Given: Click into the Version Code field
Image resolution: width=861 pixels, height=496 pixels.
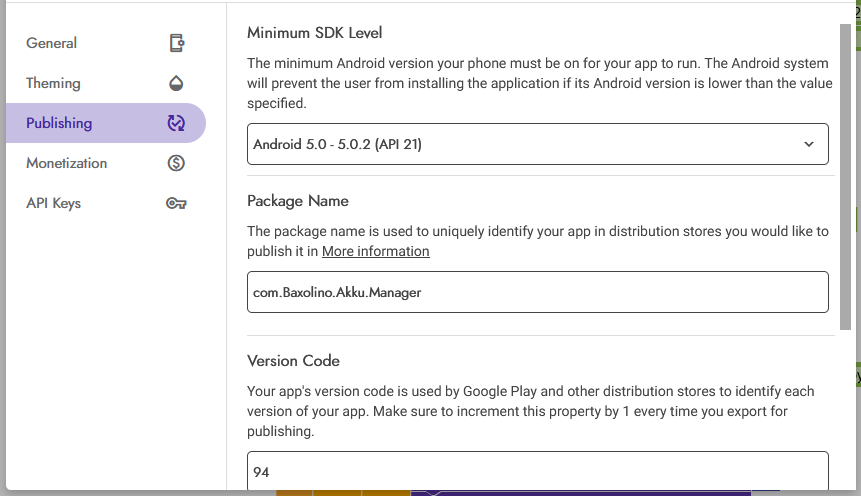Looking at the screenshot, I should point(537,471).
